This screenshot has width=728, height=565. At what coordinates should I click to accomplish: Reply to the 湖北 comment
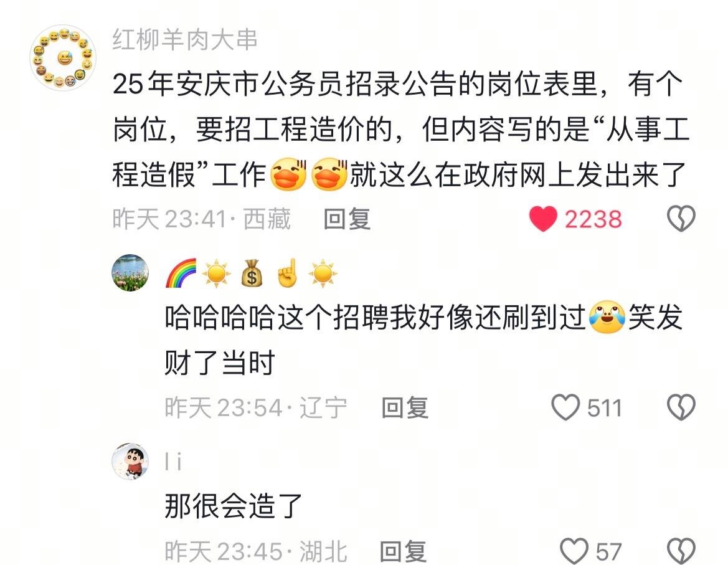(x=403, y=551)
